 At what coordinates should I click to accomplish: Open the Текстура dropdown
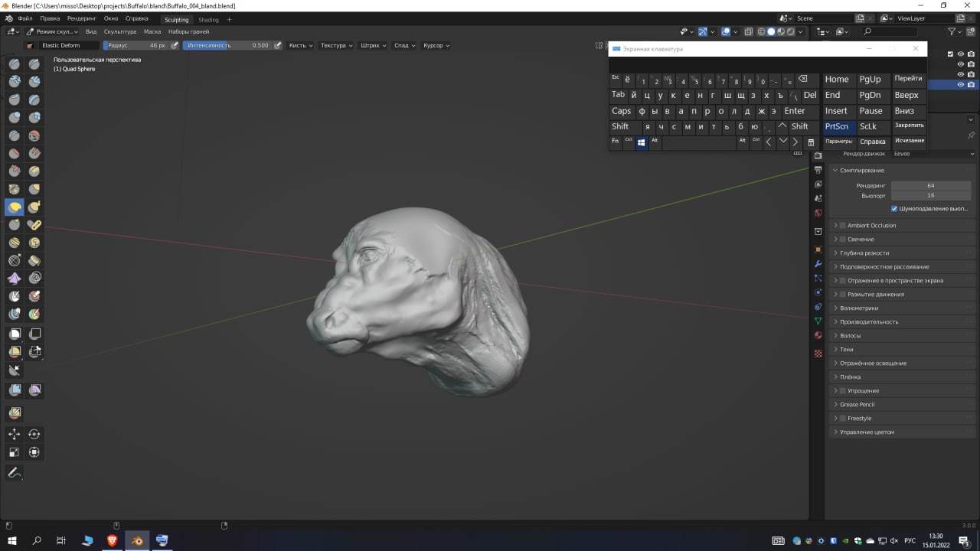point(336,45)
